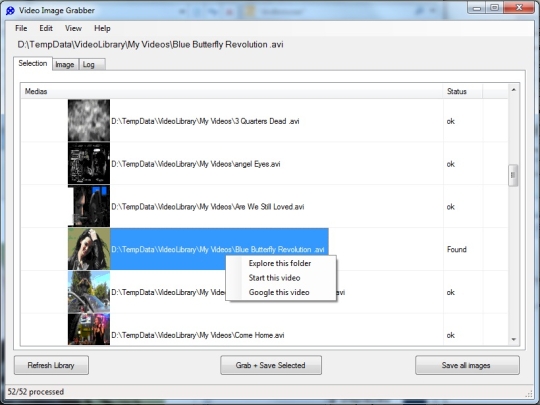Click the ok status of Come Home
The width and height of the screenshot is (540, 405).
(451, 335)
